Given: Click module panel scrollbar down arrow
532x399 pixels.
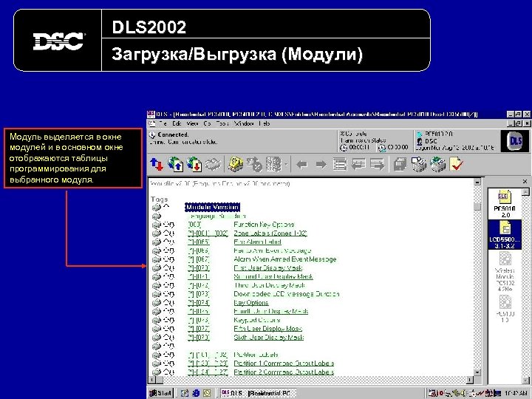Looking at the screenshot, I should pyautogui.click(x=525, y=380).
